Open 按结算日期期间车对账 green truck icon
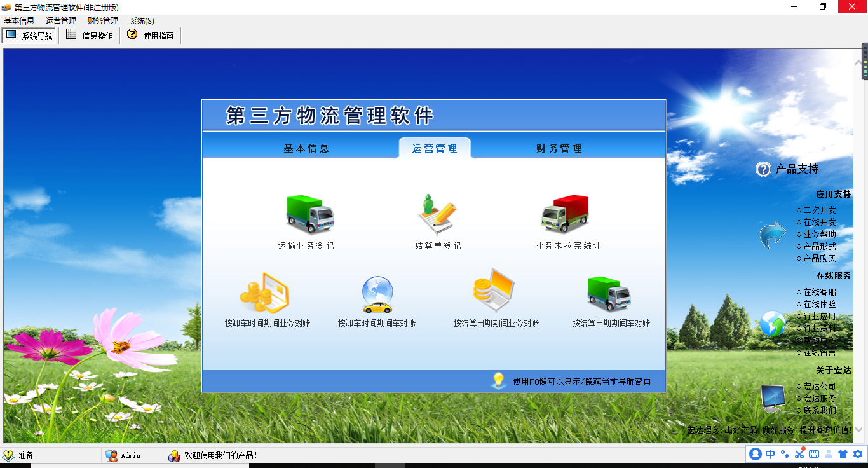The height and width of the screenshot is (468, 868). 609,294
